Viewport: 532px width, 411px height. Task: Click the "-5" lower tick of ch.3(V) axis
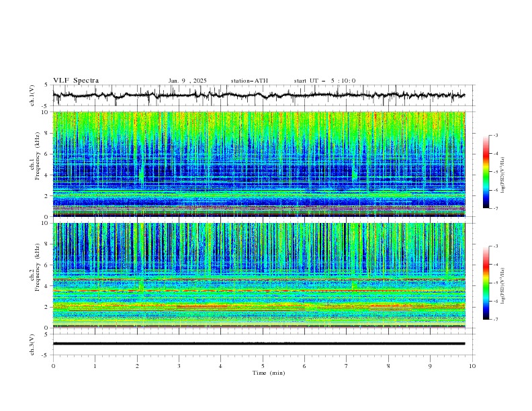tap(45, 355)
